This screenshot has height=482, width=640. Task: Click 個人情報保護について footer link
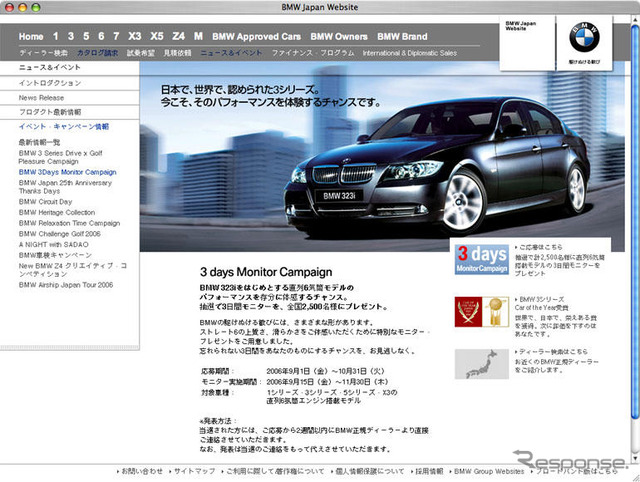pyautogui.click(x=367, y=471)
